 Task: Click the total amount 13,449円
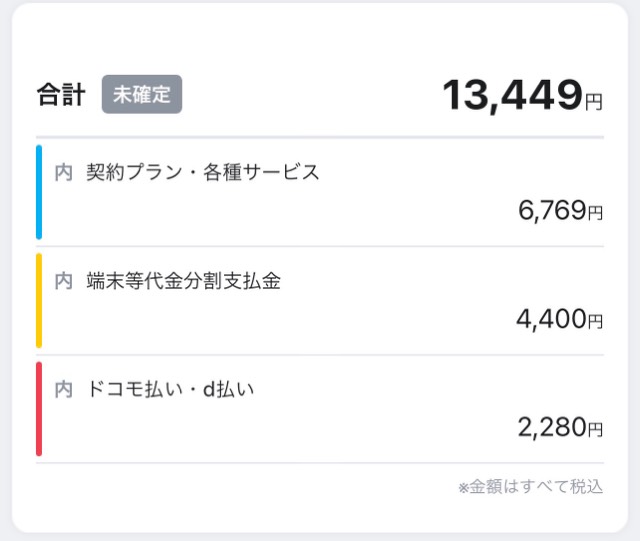click(x=522, y=95)
